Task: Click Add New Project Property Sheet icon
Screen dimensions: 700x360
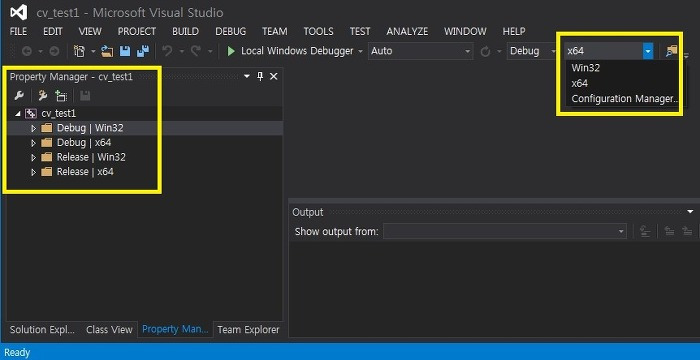Action: pos(43,96)
